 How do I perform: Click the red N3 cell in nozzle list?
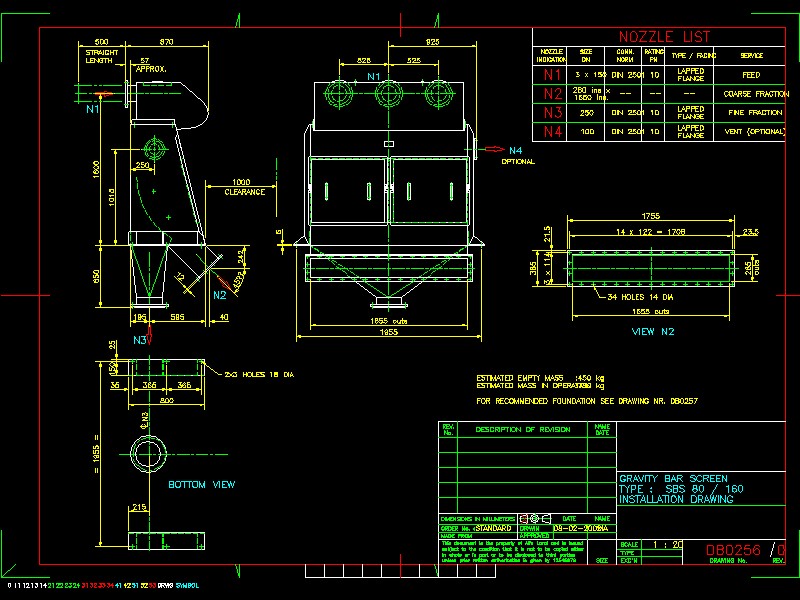pos(551,112)
